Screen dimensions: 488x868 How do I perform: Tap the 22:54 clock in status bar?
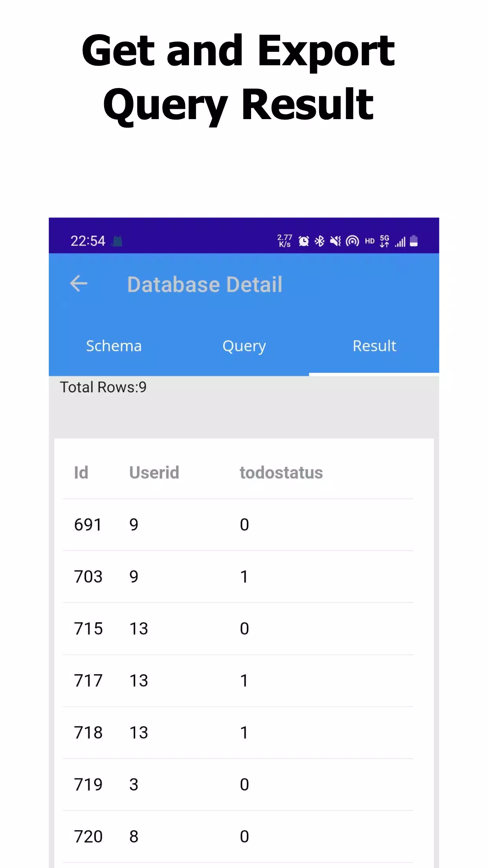88,241
